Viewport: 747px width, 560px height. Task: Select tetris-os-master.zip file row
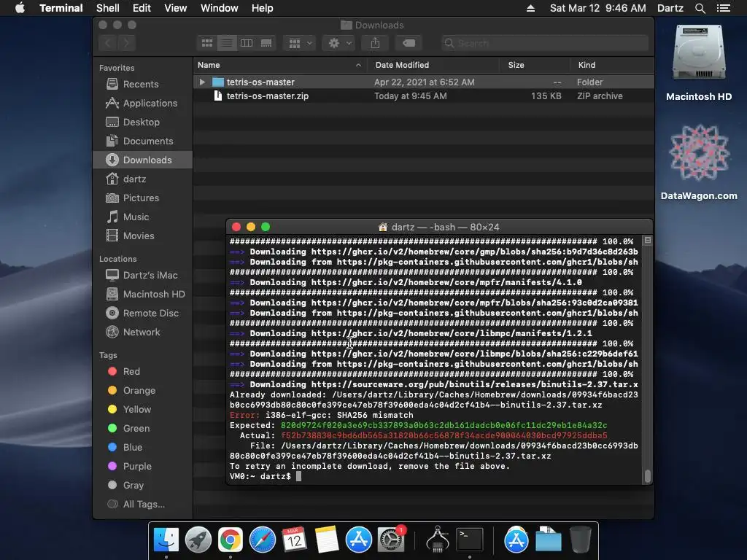tap(423, 96)
